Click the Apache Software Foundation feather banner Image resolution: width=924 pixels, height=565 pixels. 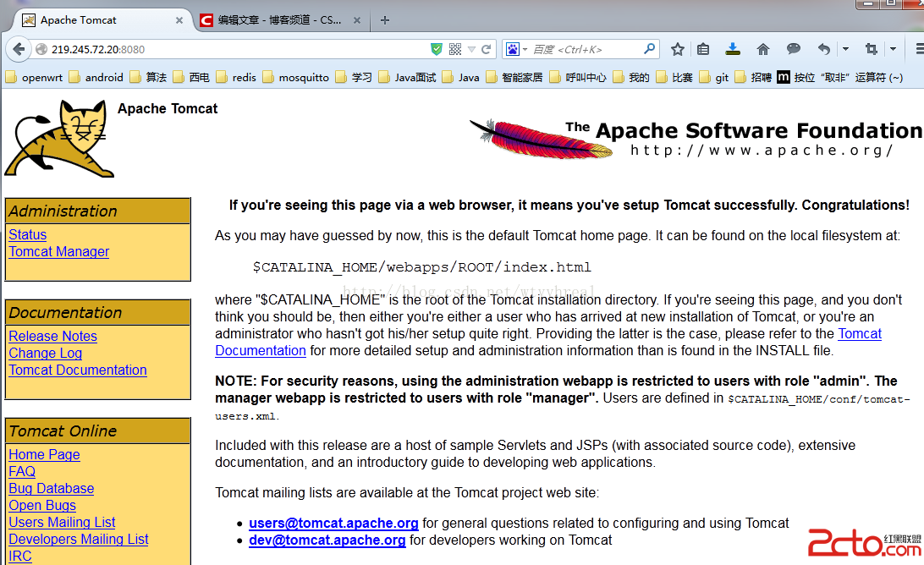click(696, 139)
